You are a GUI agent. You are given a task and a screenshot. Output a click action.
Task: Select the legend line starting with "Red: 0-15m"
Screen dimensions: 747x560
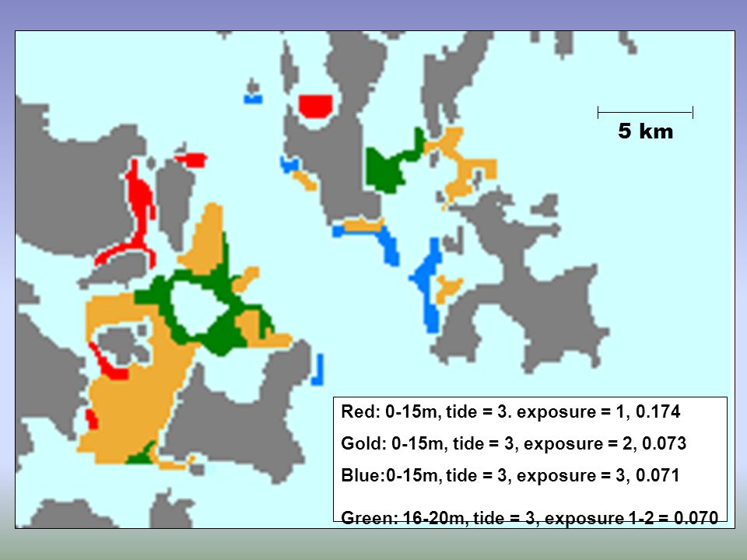(510, 411)
